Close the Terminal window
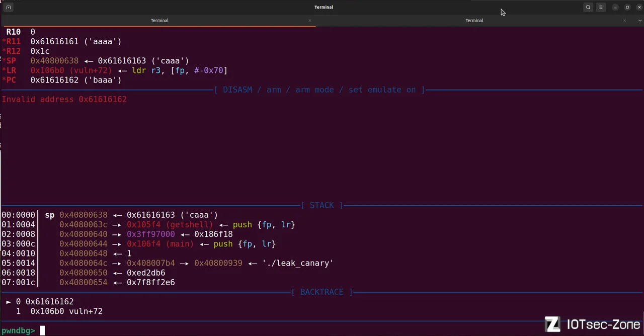 click(x=639, y=7)
